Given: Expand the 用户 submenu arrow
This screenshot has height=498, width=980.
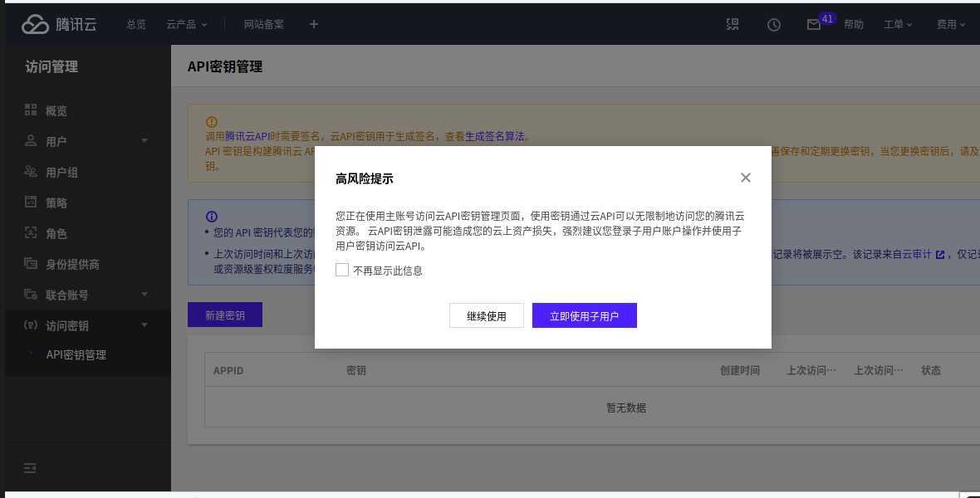Looking at the screenshot, I should point(145,140).
